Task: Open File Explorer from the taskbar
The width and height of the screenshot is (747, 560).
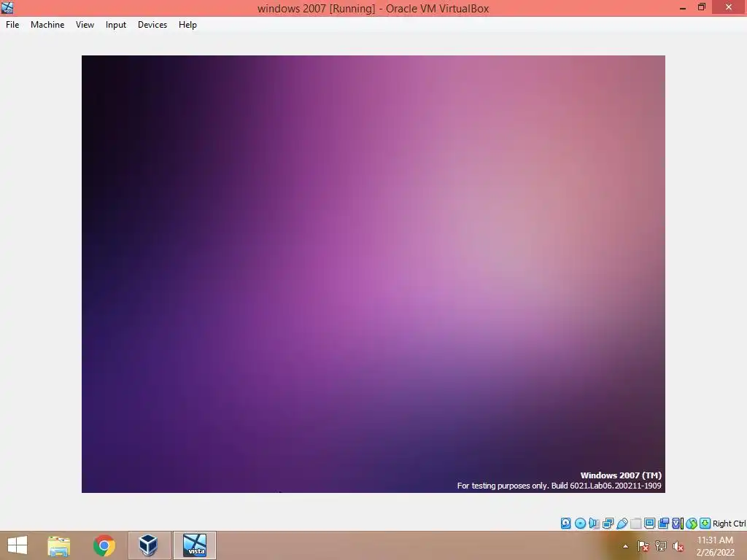Action: (x=58, y=545)
